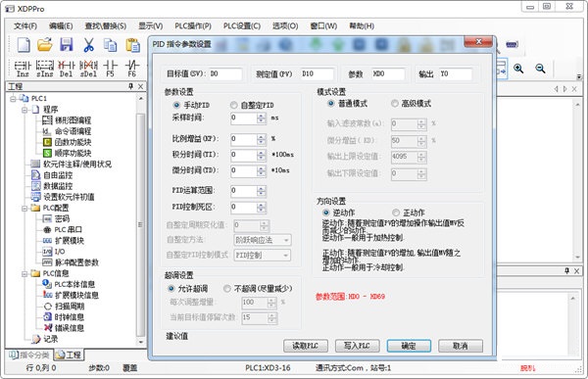Viewport: 588px width, 379px height.
Task: Click 读取PLC button
Action: (x=305, y=346)
